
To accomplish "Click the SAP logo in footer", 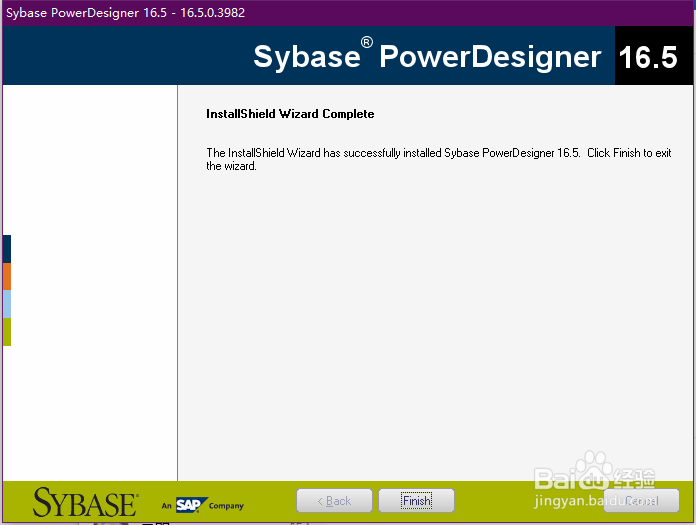I will click(x=191, y=505).
